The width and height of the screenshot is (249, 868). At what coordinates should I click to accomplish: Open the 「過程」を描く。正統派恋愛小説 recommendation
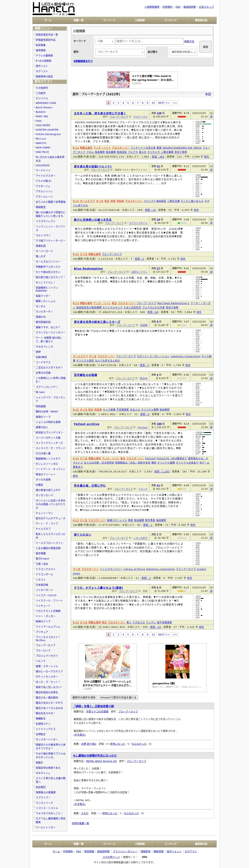[93, 706]
